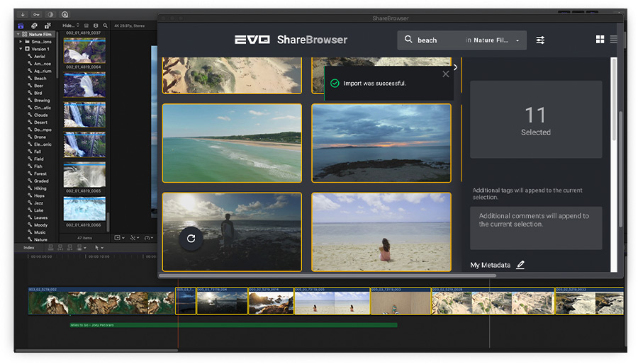
Task: Switch ShareBrowser to grid view
Action: point(600,40)
